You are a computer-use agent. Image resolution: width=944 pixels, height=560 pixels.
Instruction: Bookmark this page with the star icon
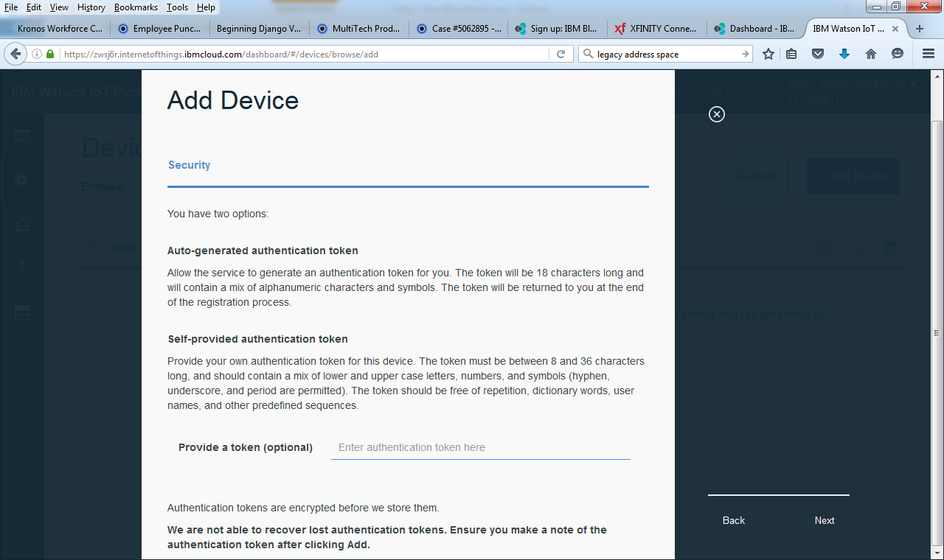[768, 54]
